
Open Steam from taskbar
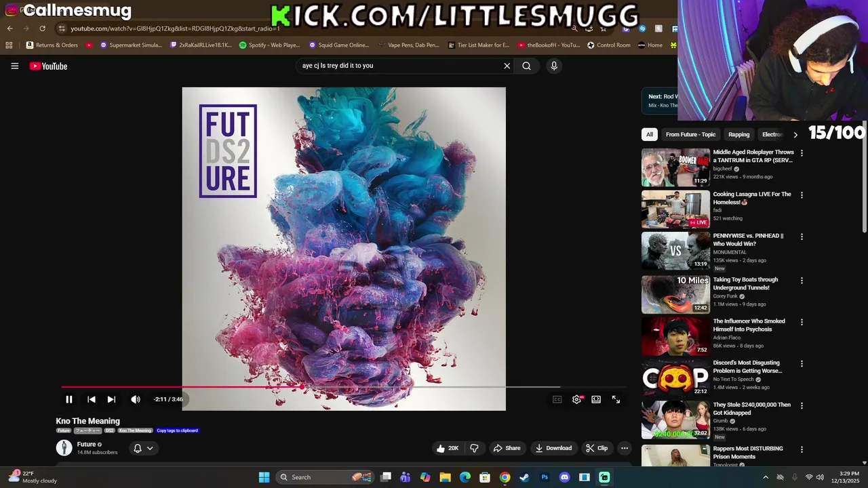[524, 477]
